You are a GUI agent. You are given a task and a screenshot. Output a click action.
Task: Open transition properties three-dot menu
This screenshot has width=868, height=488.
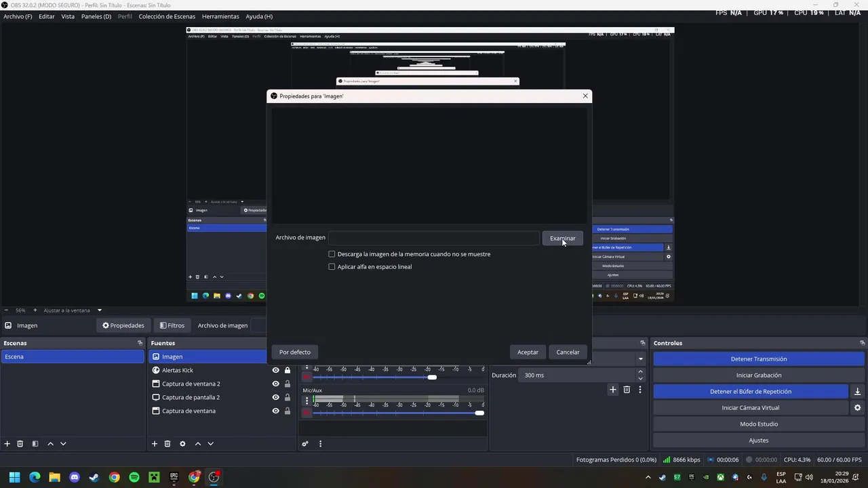click(x=639, y=390)
